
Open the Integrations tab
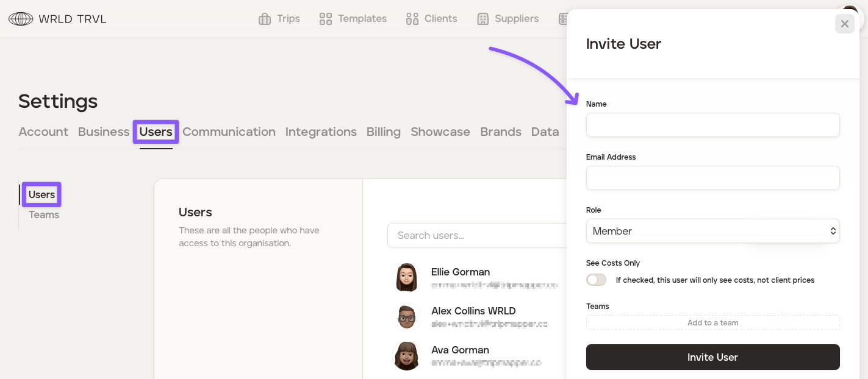[321, 132]
